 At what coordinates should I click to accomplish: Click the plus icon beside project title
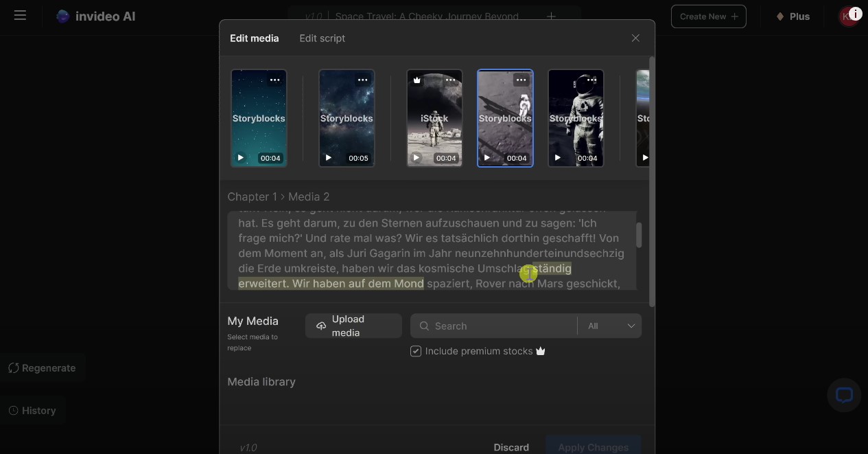(551, 16)
